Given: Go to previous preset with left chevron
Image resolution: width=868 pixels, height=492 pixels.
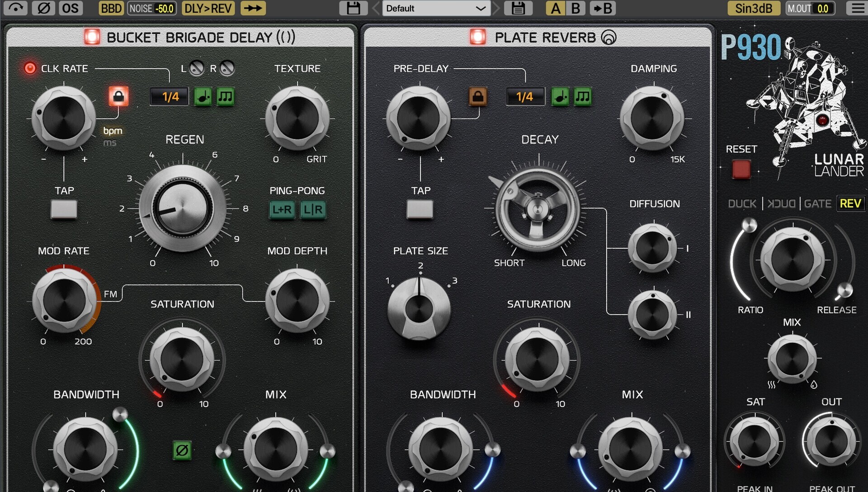Looking at the screenshot, I should 376,8.
